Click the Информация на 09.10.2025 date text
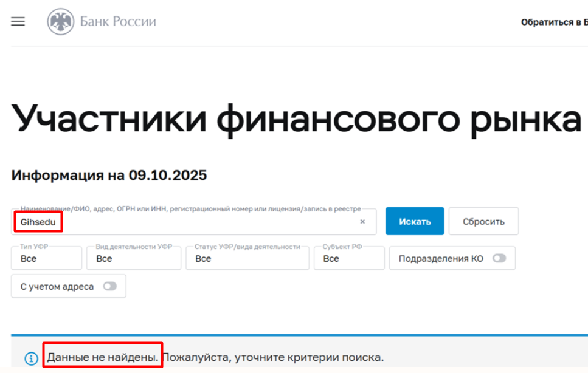The height and width of the screenshot is (373, 588). point(108,174)
